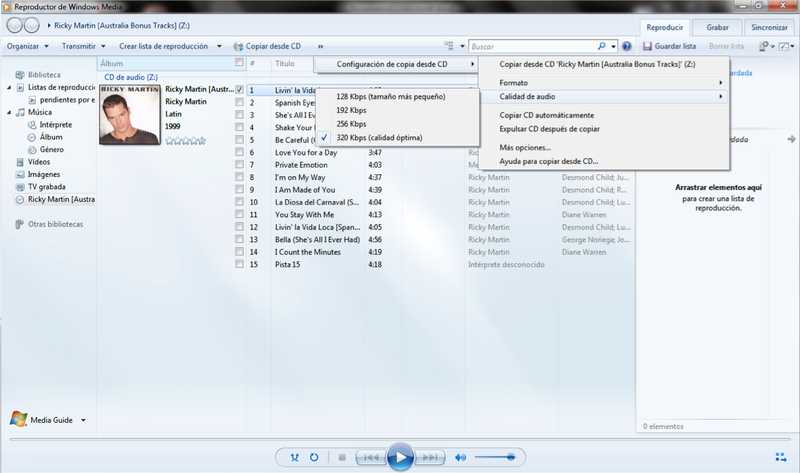The width and height of the screenshot is (800, 473).
Task: Expand the toolbar overflow chevrons
Action: (x=320, y=46)
